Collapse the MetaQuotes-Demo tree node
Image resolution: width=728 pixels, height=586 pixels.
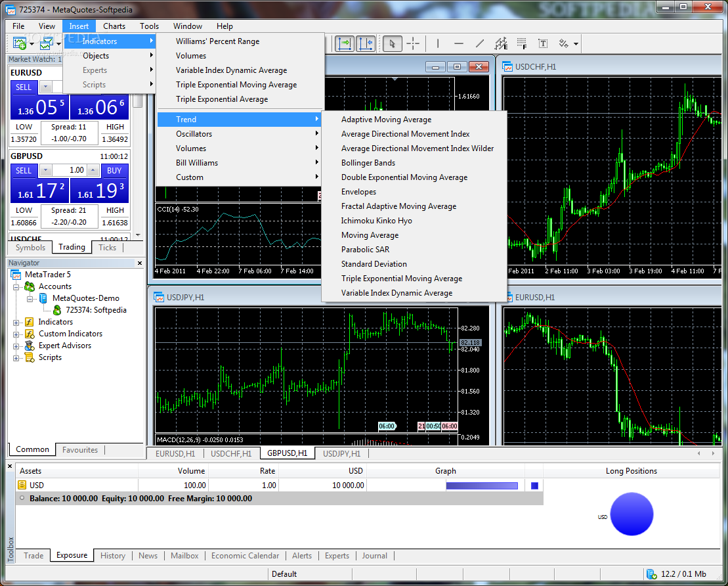tap(30, 298)
